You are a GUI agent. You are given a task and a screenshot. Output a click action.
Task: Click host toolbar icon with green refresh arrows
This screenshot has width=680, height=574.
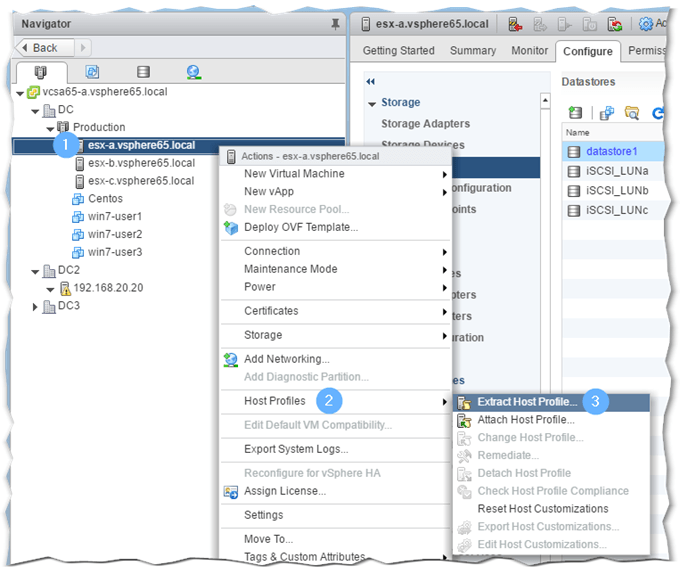tap(615, 25)
